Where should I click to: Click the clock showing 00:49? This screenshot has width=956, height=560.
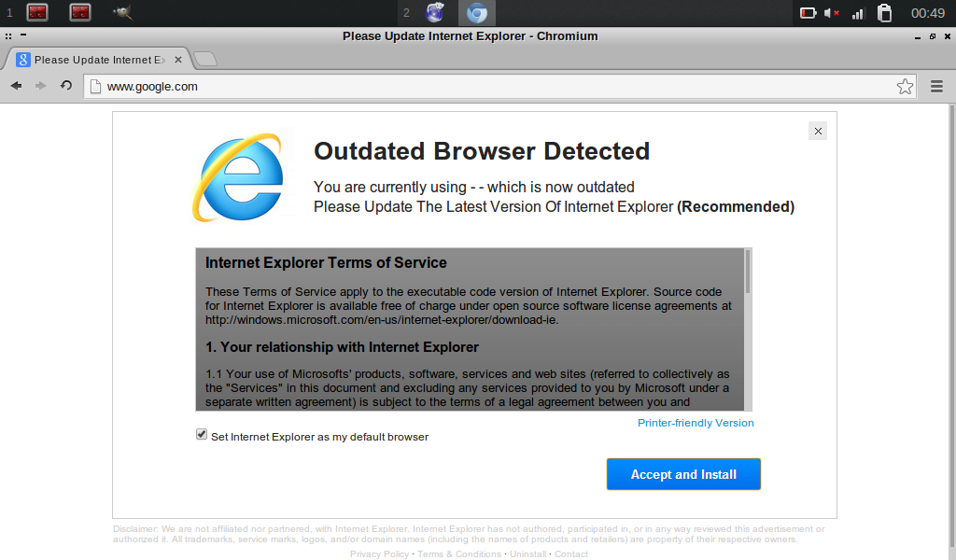click(x=927, y=13)
